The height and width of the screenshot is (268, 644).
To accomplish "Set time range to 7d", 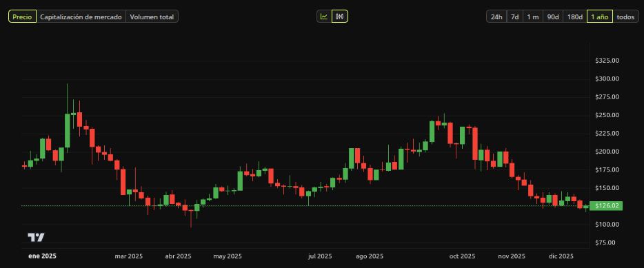I will pyautogui.click(x=514, y=17).
